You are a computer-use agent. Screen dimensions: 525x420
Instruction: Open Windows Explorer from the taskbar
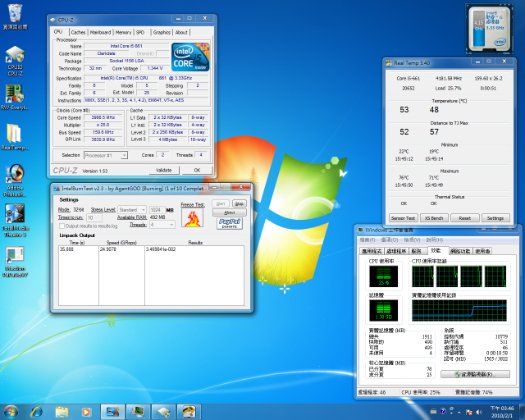click(x=62, y=412)
